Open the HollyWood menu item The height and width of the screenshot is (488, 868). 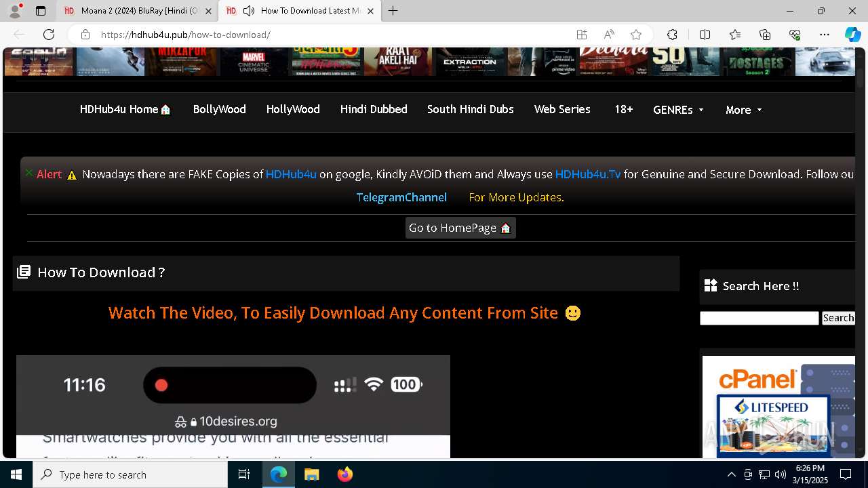coord(293,109)
